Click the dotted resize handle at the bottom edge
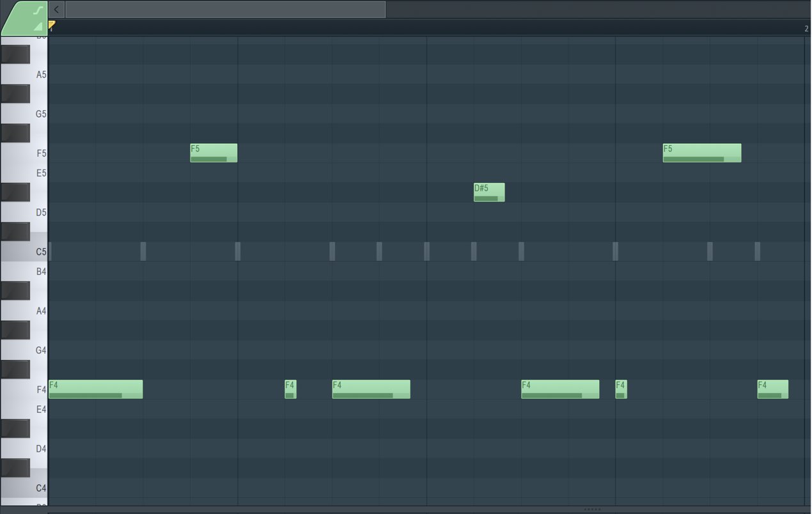 pos(592,510)
